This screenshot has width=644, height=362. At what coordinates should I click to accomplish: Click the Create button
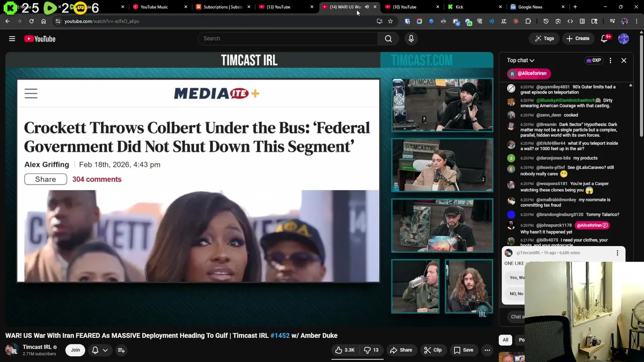click(578, 39)
